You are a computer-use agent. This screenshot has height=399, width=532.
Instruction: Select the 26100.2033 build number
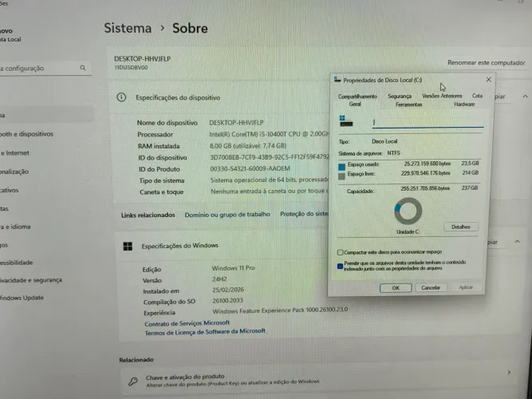click(227, 301)
